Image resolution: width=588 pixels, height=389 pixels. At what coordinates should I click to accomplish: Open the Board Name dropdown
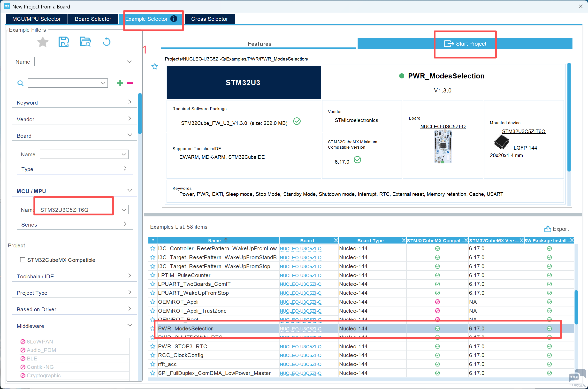click(124, 154)
